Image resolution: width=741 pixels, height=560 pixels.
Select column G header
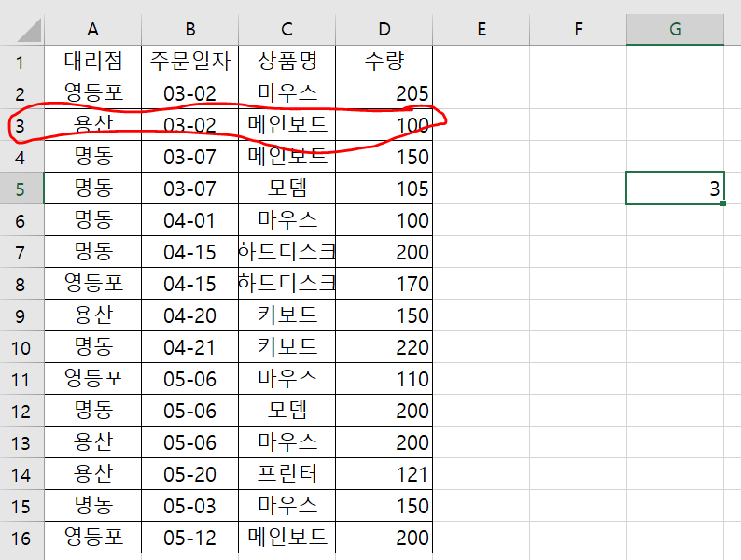pos(676,29)
